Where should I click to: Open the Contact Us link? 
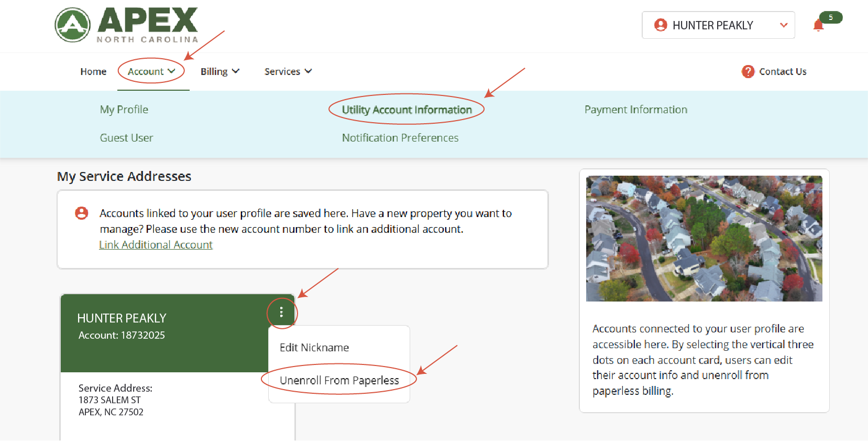(783, 71)
